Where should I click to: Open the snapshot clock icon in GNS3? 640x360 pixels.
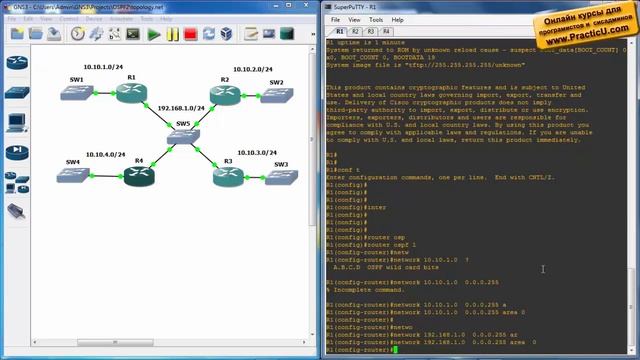pyautogui.click(x=78, y=34)
